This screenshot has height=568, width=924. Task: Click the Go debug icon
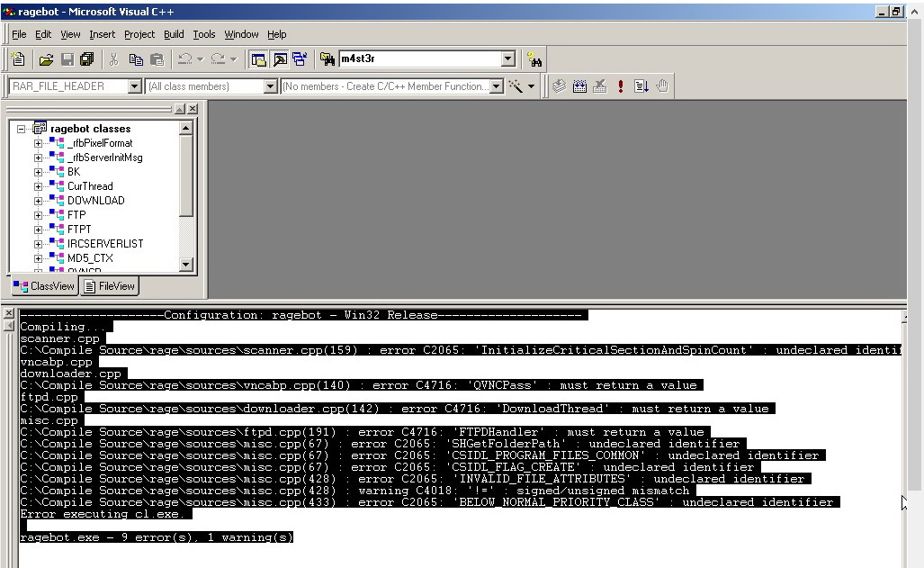(x=641, y=86)
